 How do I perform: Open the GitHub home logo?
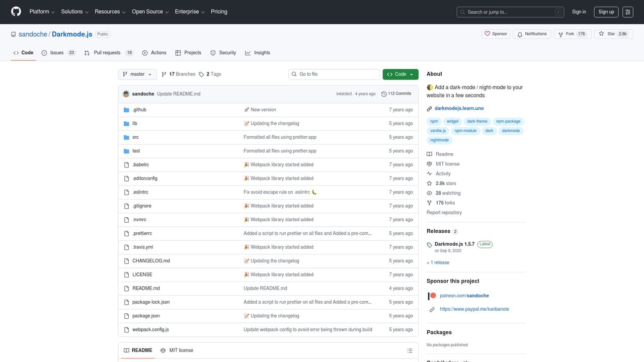click(16, 12)
